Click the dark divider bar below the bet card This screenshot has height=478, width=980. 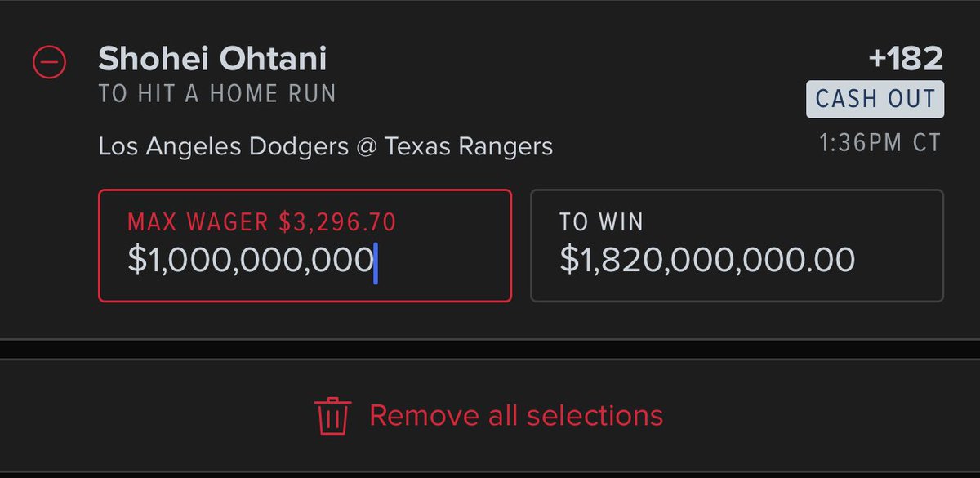click(x=490, y=349)
